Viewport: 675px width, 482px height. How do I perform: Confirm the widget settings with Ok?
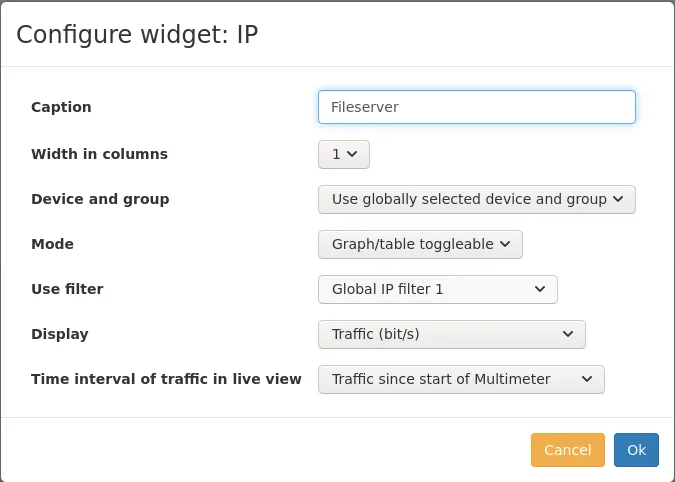point(636,450)
